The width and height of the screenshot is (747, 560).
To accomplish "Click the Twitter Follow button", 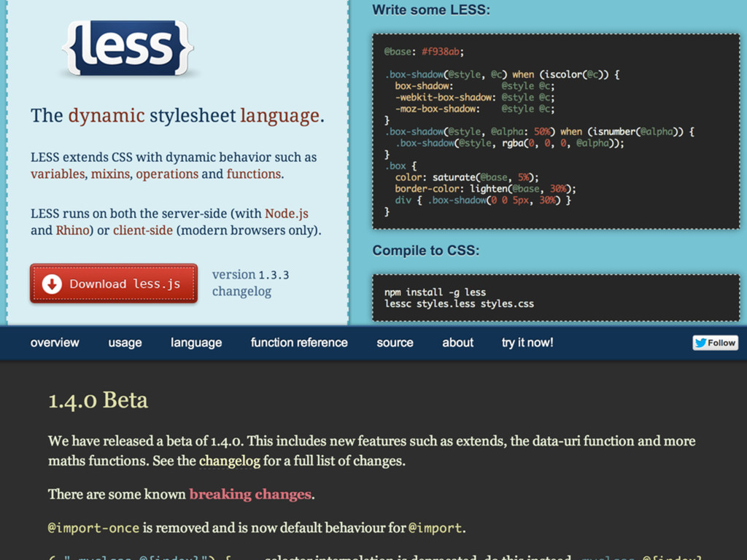I will tap(715, 343).
